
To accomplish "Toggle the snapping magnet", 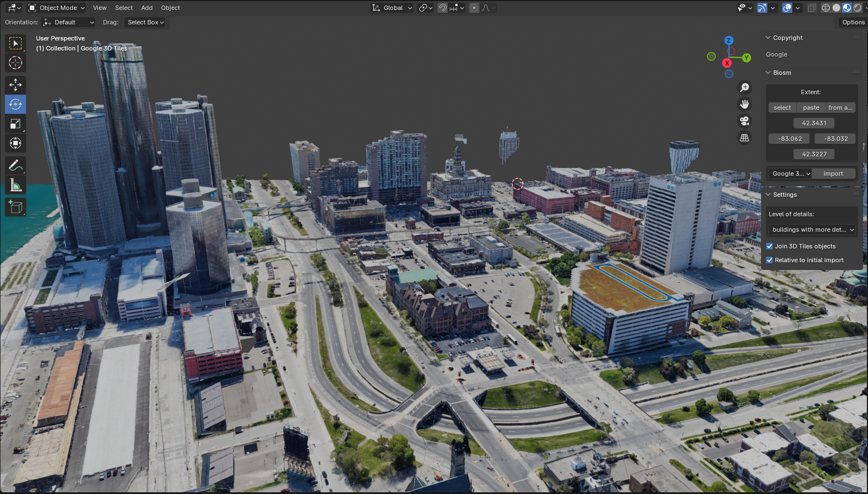I will (x=442, y=8).
